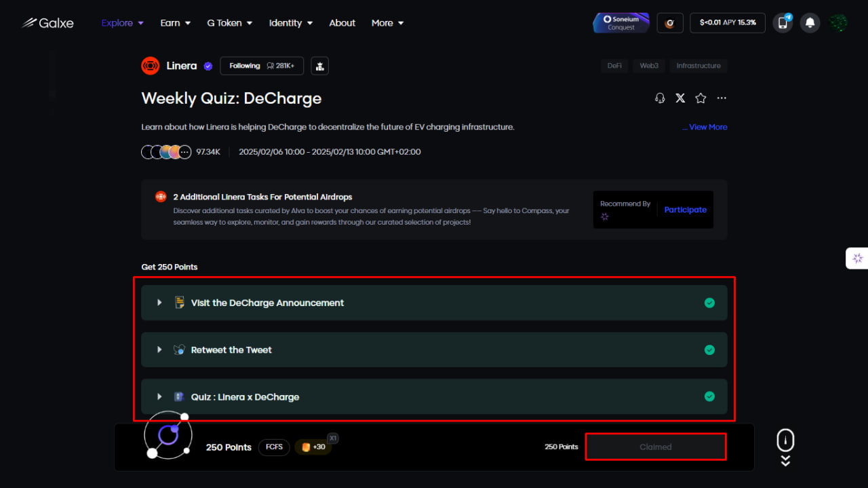Click the support headset icon
The image size is (868, 488).
660,98
